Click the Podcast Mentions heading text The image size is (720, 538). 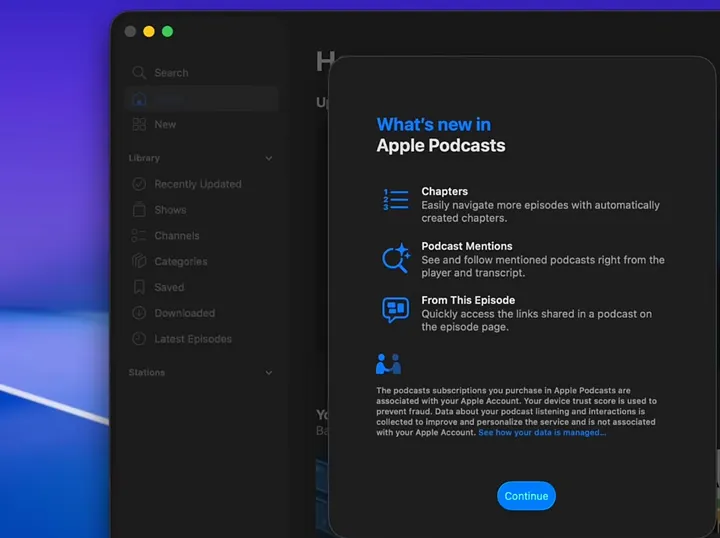[467, 246]
